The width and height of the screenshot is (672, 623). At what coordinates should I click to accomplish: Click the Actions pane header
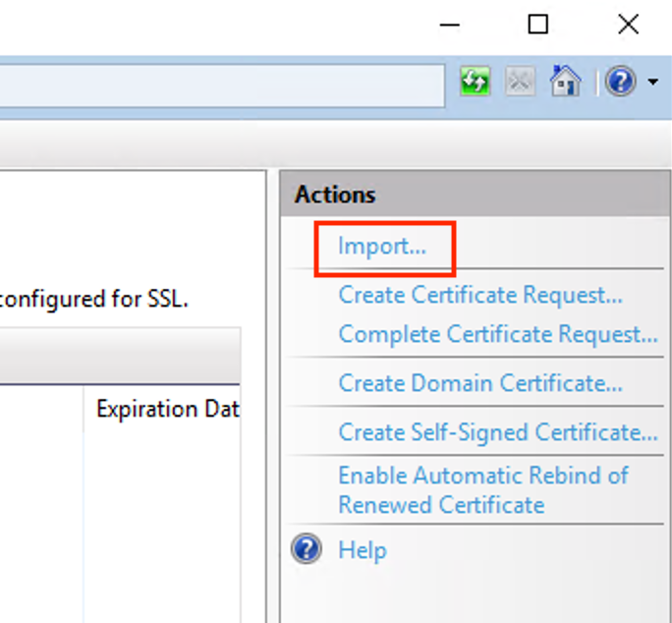[475, 194]
